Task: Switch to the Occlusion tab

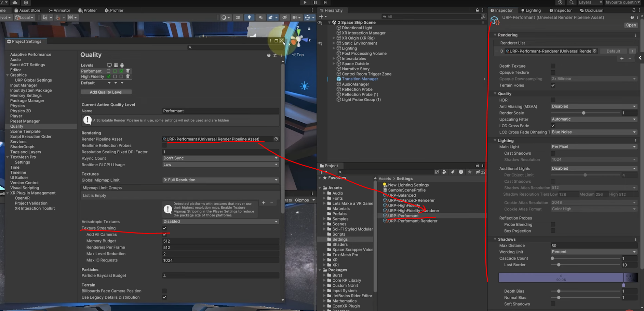Action: point(592,10)
